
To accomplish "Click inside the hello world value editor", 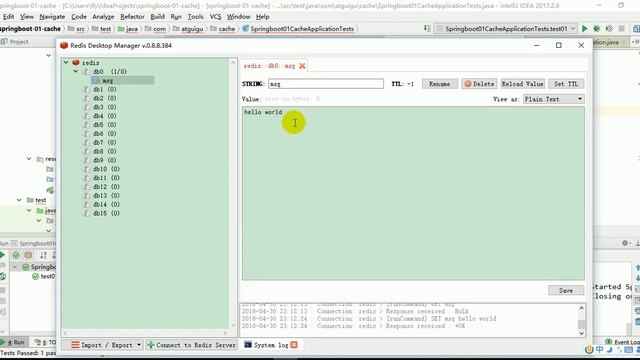I will coord(413,193).
